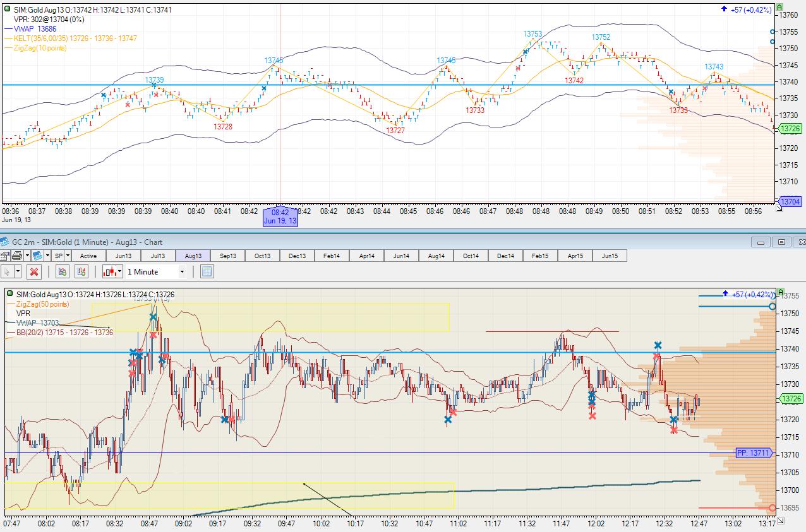Viewport: 806px width, 532px height.
Task: Click the VWAP 13686 indicator label
Action: tap(35, 28)
